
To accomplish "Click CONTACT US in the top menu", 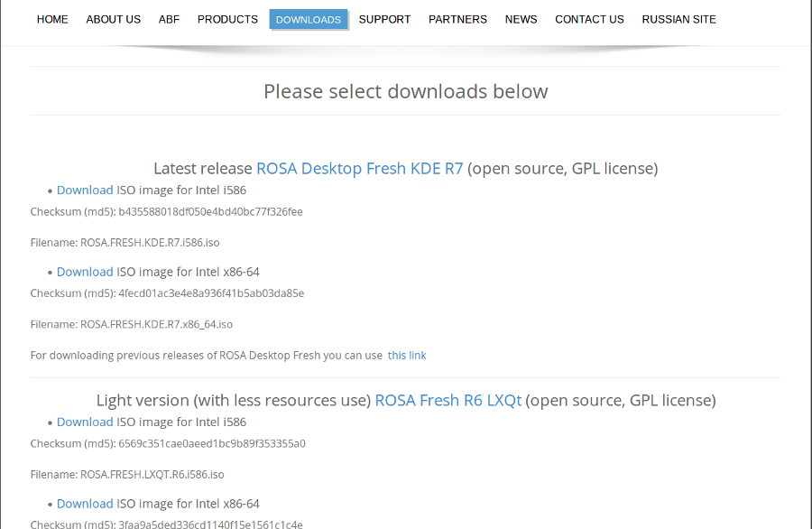I will point(589,19).
